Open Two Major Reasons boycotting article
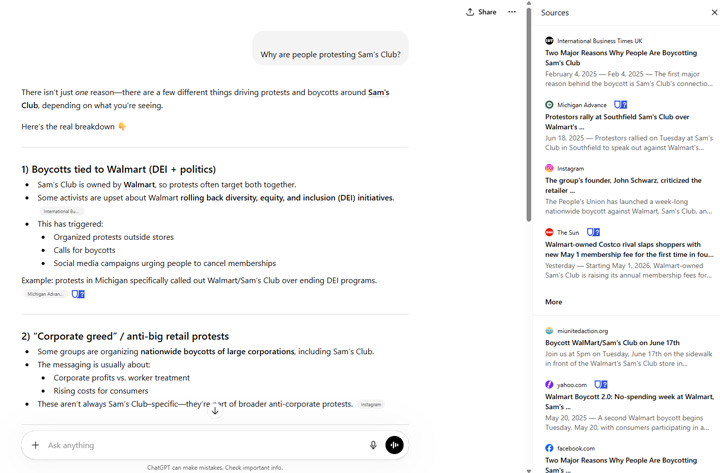Image resolution: width=720 pixels, height=473 pixels. [x=620, y=57]
